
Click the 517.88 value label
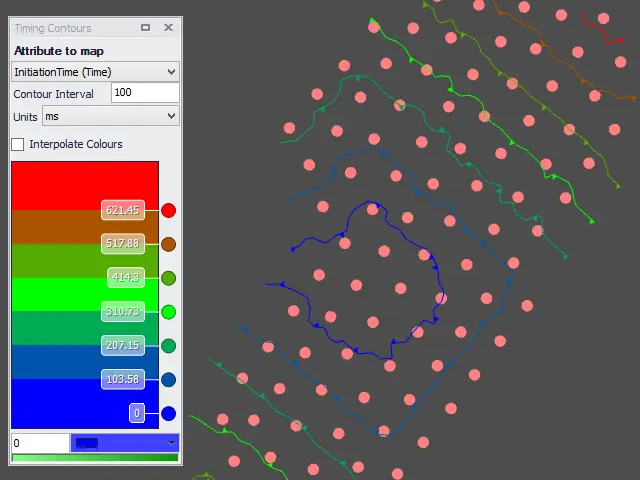click(124, 244)
